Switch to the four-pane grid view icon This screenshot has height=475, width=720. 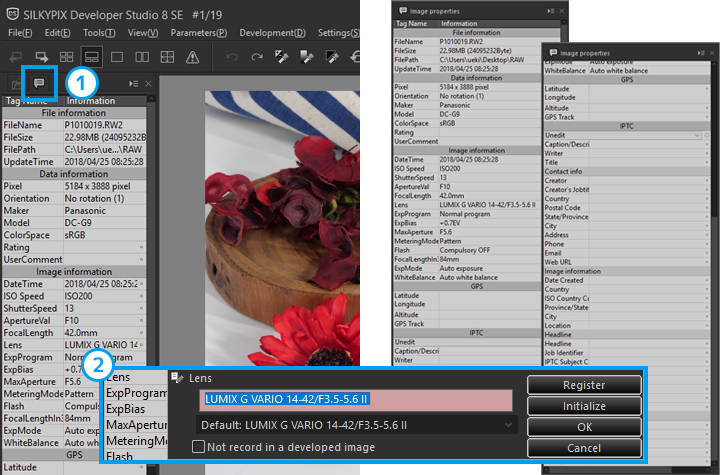[x=166, y=57]
